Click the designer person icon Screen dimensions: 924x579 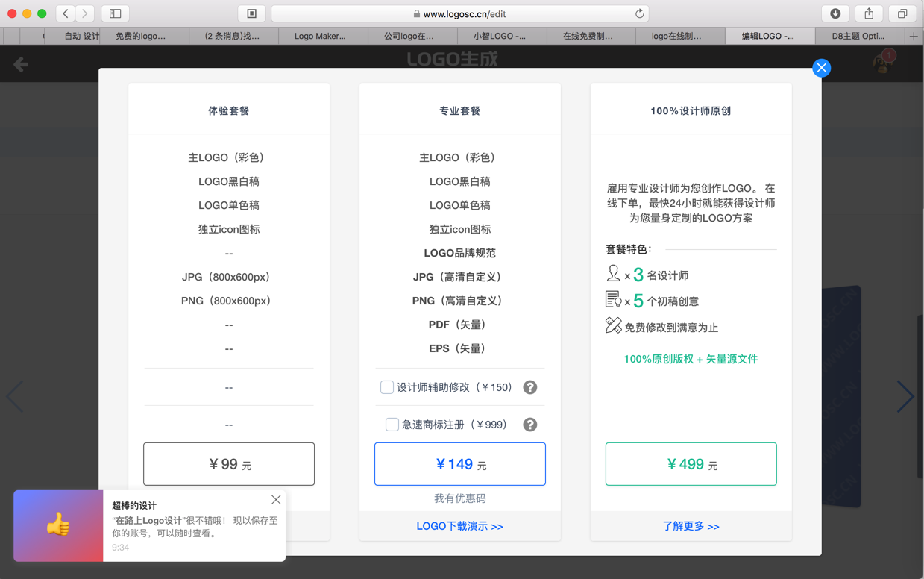pyautogui.click(x=613, y=274)
